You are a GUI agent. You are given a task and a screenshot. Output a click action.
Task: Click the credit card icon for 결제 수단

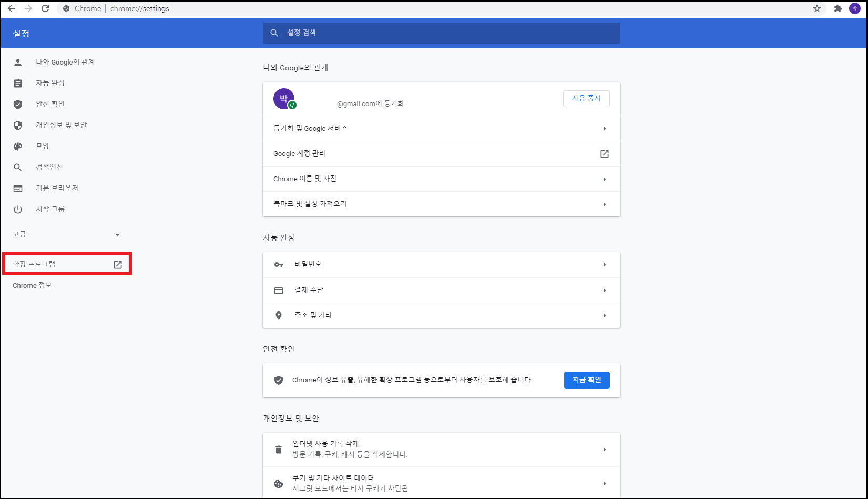coord(279,290)
